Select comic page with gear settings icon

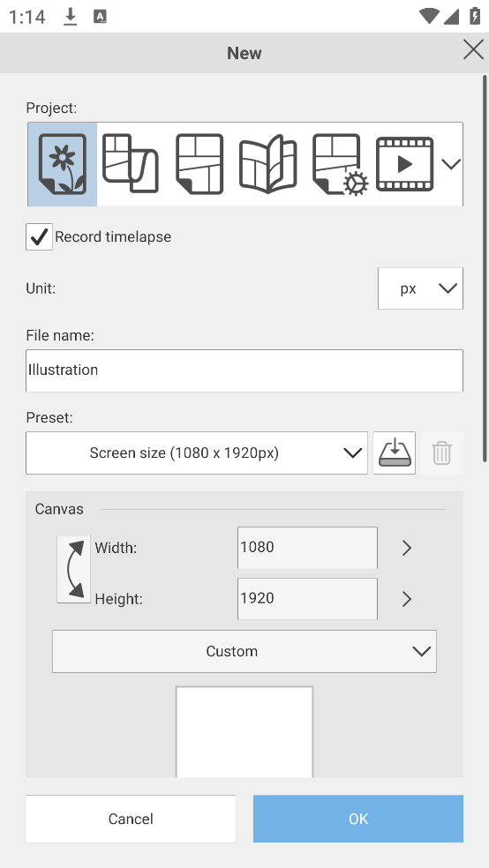[x=336, y=164]
